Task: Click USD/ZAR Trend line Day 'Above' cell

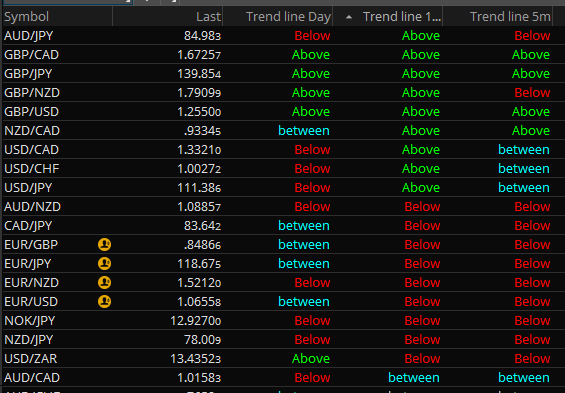Action: 311,359
